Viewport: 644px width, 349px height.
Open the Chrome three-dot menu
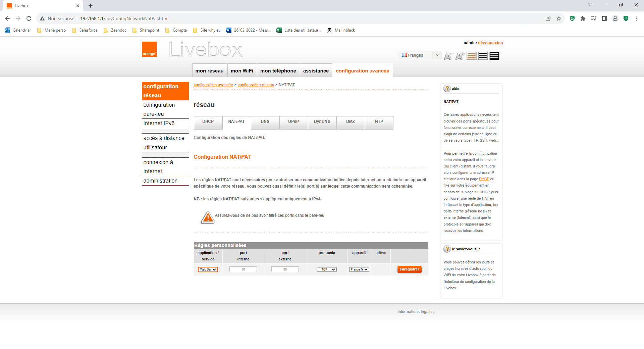pyautogui.click(x=637, y=18)
